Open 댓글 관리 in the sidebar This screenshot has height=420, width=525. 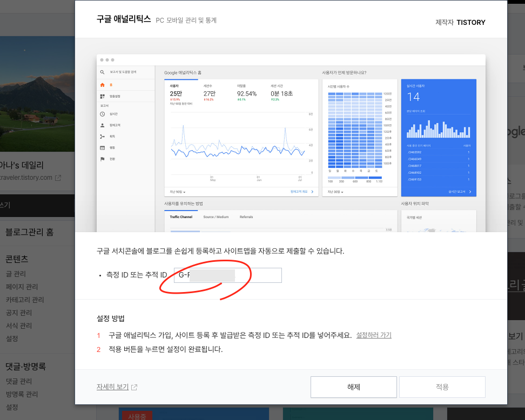[19, 381]
